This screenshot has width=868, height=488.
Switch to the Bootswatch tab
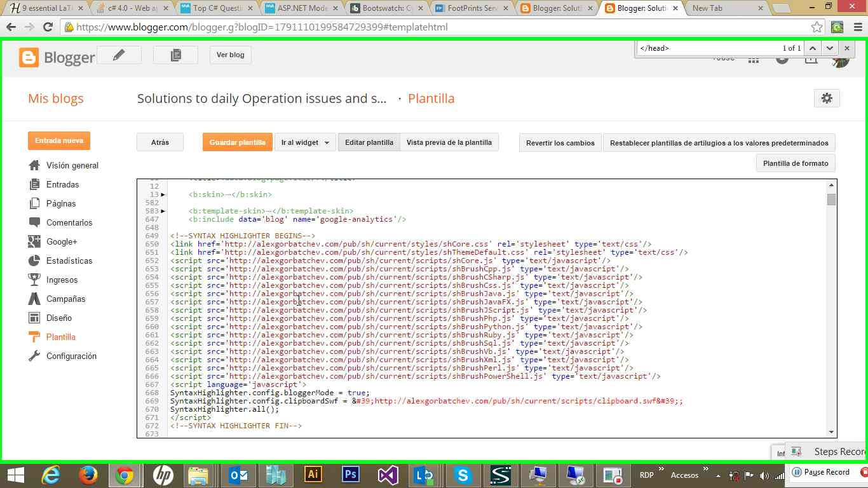[386, 8]
